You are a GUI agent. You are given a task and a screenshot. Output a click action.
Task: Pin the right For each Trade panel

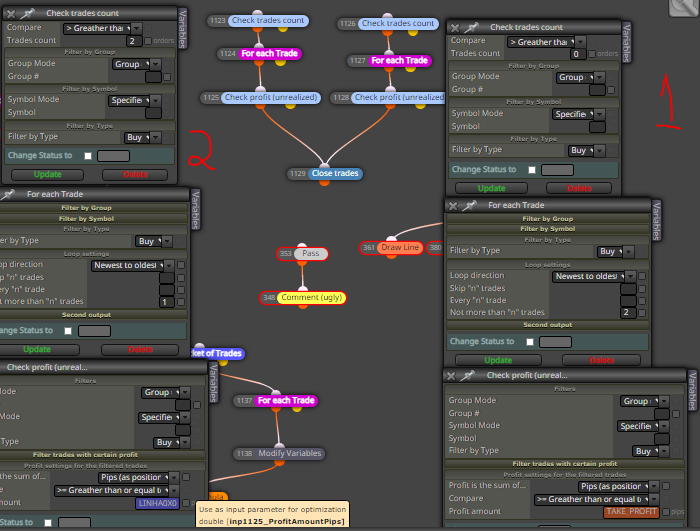pyautogui.click(x=469, y=205)
